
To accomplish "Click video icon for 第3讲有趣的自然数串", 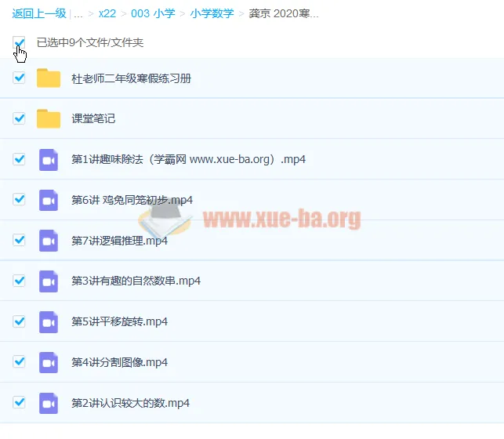I will click(49, 281).
